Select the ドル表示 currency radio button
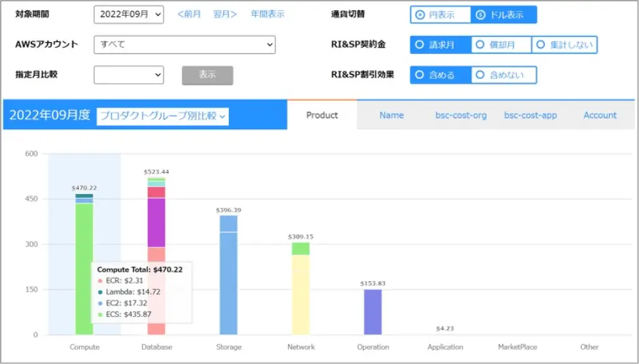639x364 pixels. [x=503, y=15]
